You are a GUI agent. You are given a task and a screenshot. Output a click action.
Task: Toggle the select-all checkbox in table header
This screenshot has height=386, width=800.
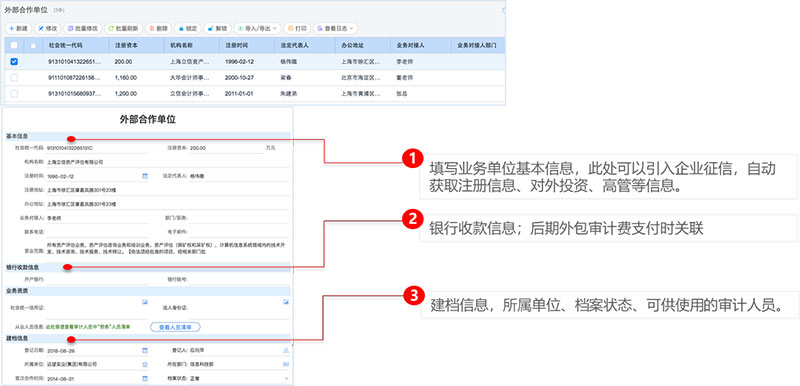point(14,45)
